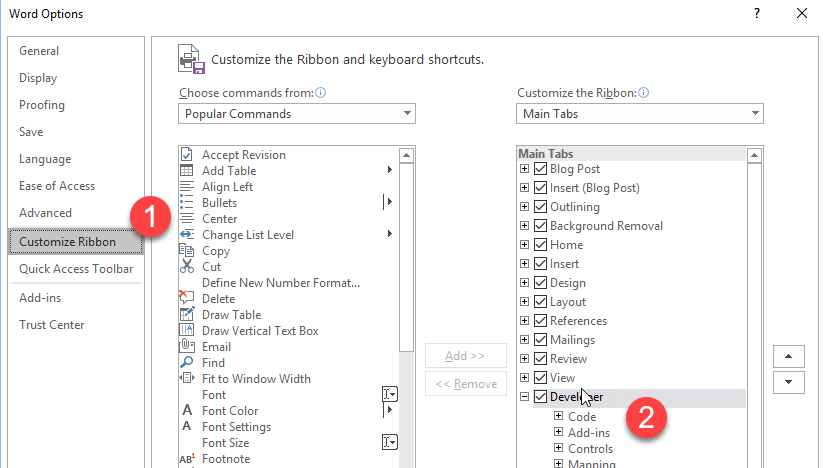Uncheck the Mailings tab checkbox

pos(540,339)
